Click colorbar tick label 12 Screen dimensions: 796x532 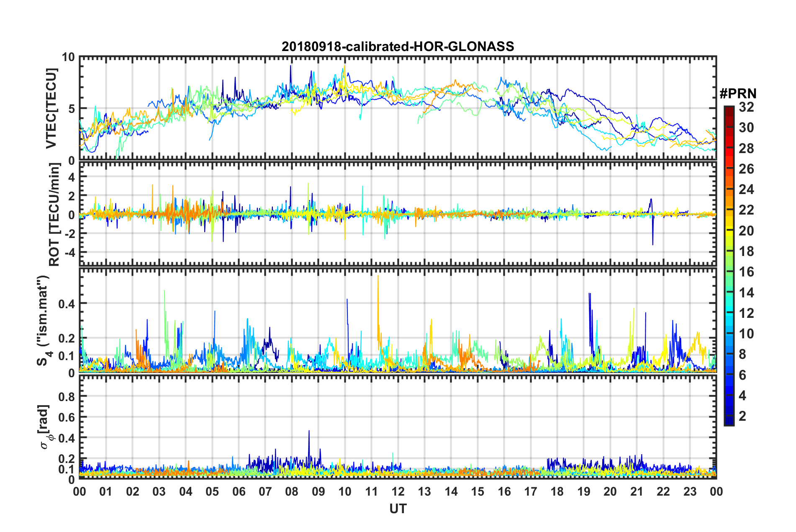(746, 313)
